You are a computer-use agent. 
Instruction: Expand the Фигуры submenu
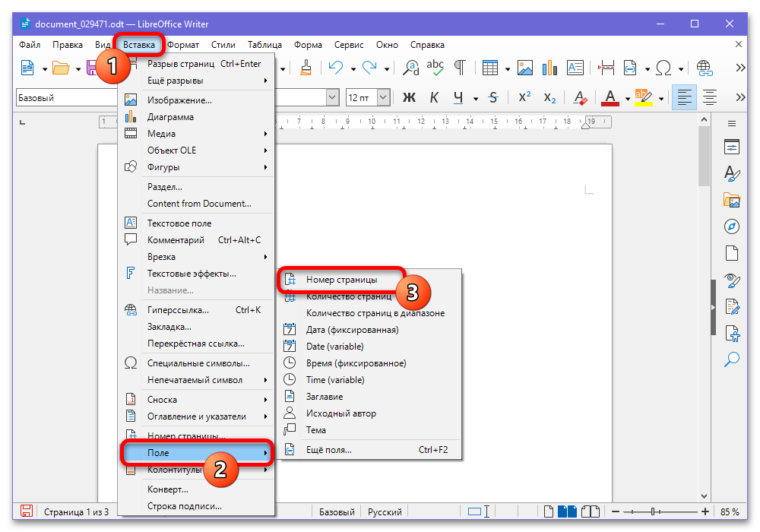(196, 167)
